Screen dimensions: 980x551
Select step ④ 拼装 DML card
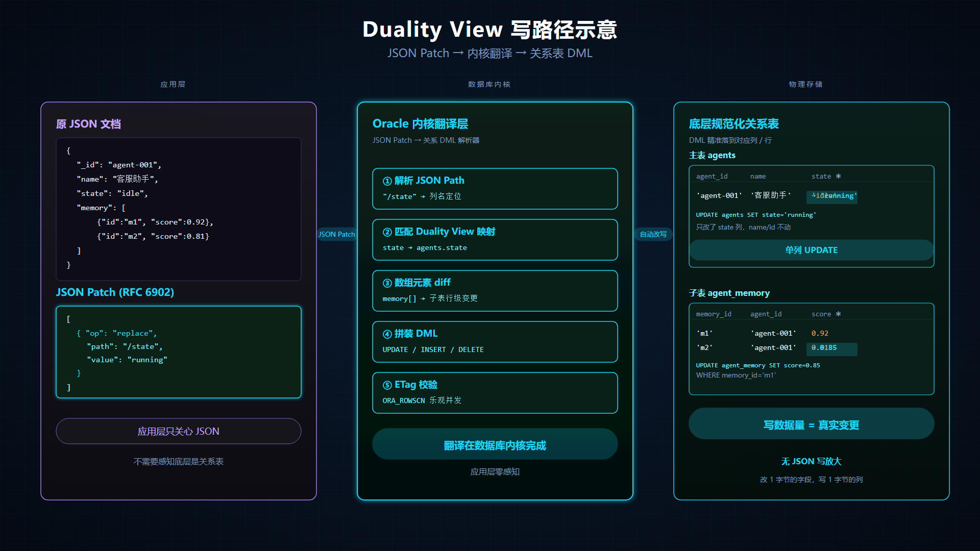(x=495, y=342)
